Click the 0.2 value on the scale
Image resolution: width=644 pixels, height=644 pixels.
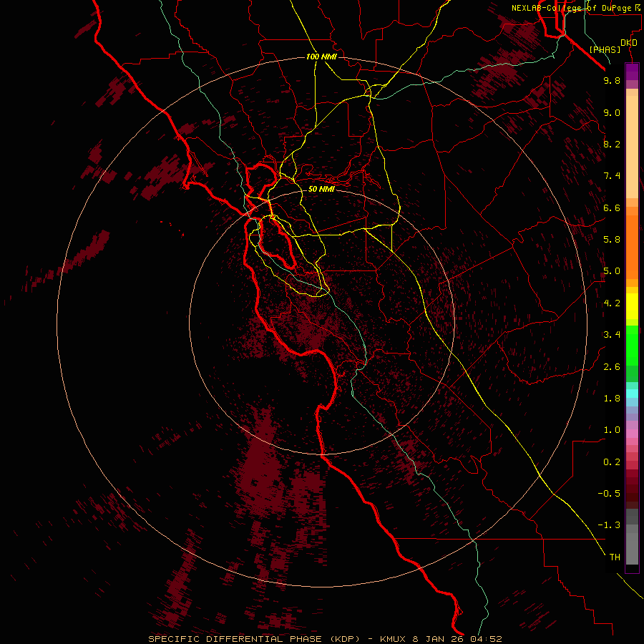[612, 462]
